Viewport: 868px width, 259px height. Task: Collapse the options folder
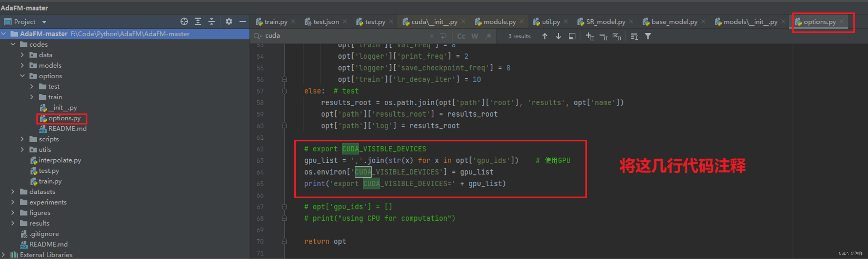[22, 76]
